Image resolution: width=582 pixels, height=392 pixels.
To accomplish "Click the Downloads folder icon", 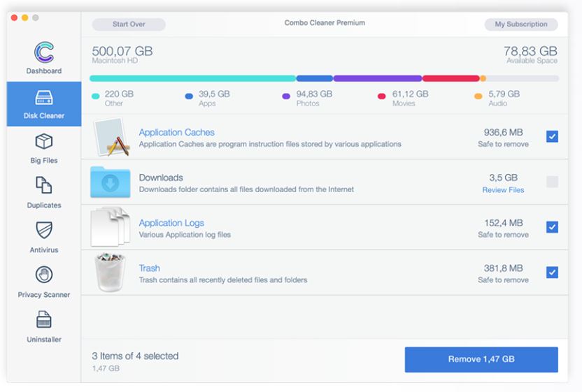I will [x=110, y=182].
